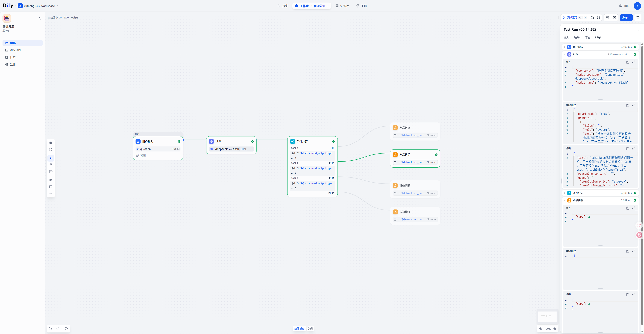Open the user avatar X menu

[x=637, y=6]
